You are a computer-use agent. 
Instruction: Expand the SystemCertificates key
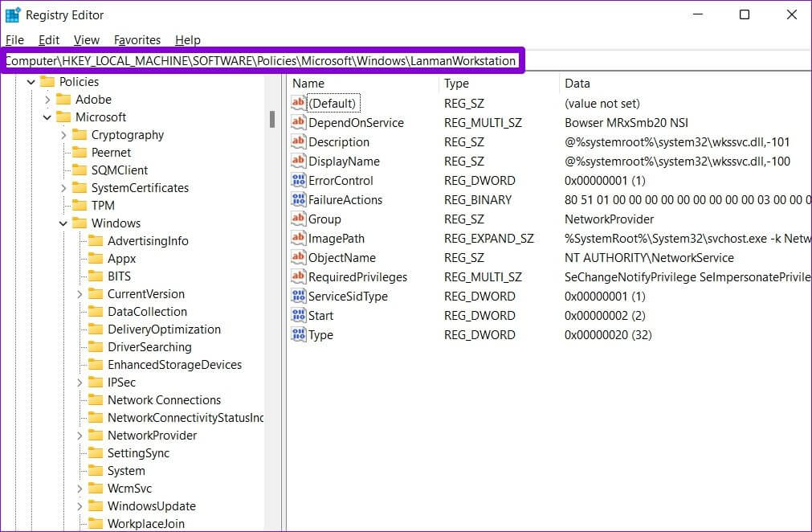(63, 187)
